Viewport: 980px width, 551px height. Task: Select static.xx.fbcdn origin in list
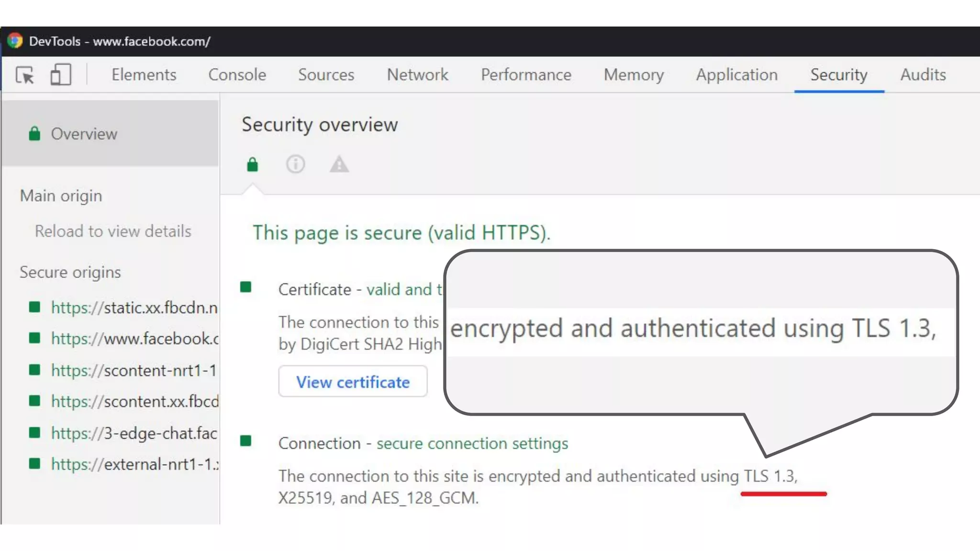[134, 308]
